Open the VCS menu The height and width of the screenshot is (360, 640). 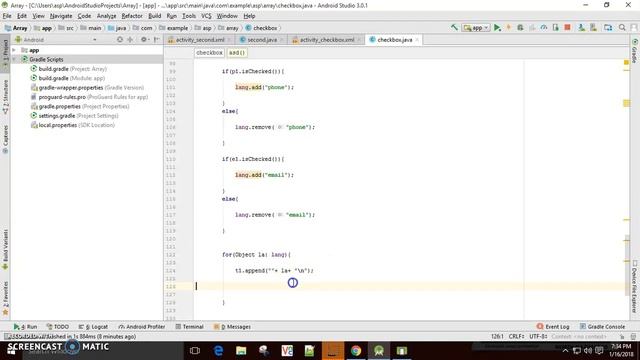206,16
